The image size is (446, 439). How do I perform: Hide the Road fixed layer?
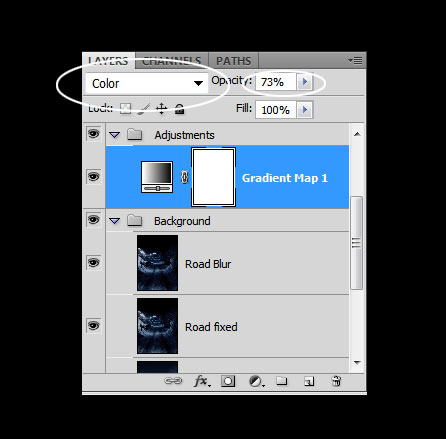click(x=93, y=325)
